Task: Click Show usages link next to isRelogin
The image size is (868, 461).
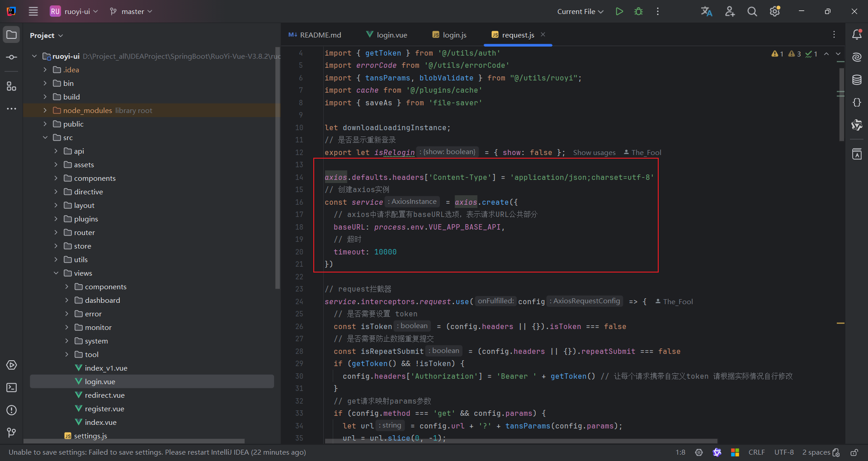Action: coord(594,153)
